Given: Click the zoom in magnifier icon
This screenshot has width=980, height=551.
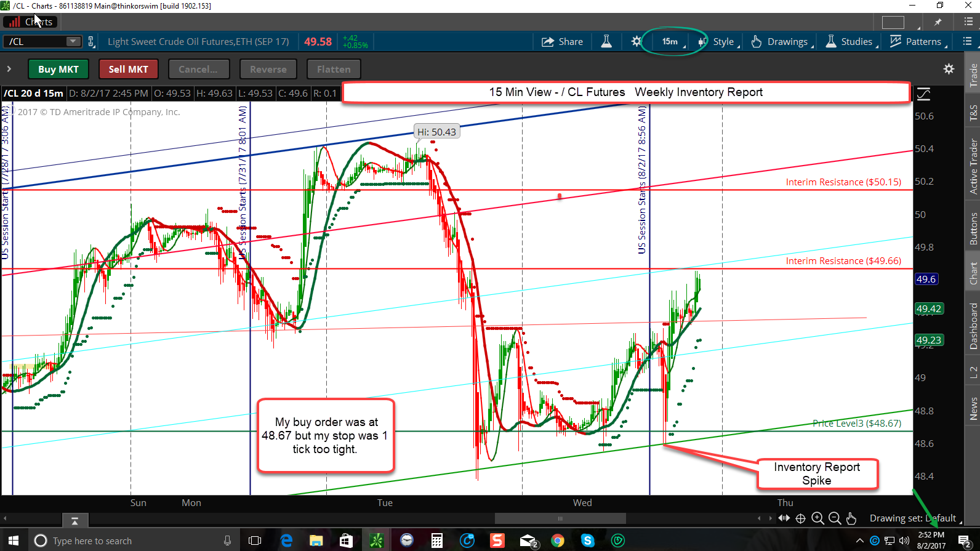Looking at the screenshot, I should tap(817, 518).
